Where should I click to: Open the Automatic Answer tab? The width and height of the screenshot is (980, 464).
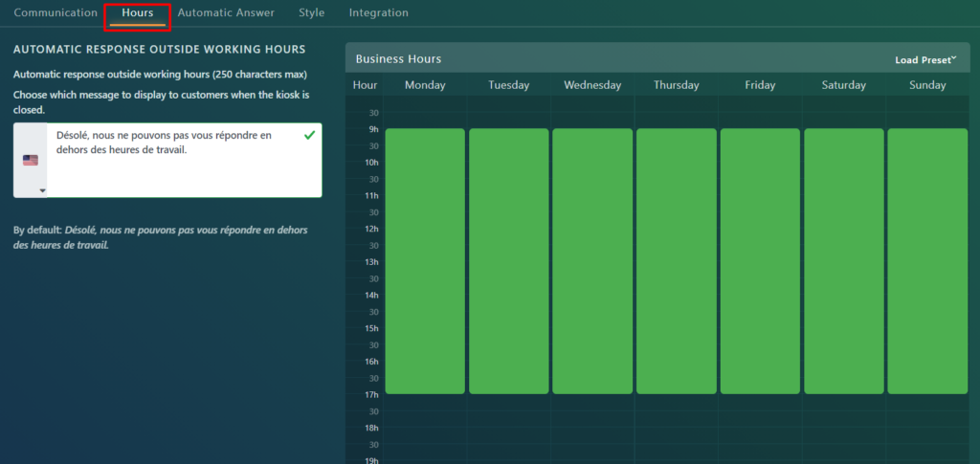click(x=226, y=13)
